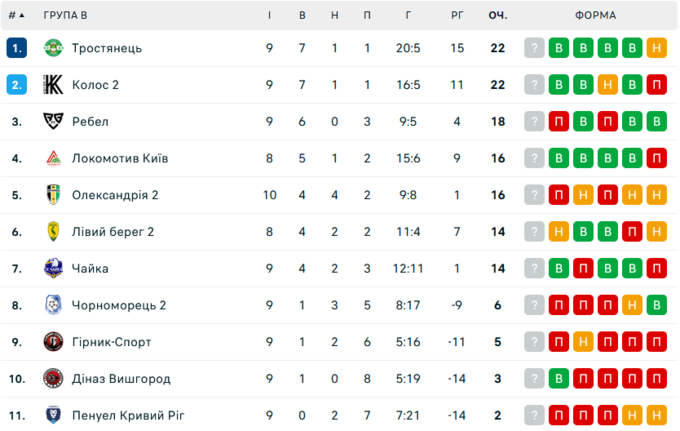Click Тростянець's orange Н draw form badge
Screen dimensions: 680x431
pyautogui.click(x=656, y=48)
